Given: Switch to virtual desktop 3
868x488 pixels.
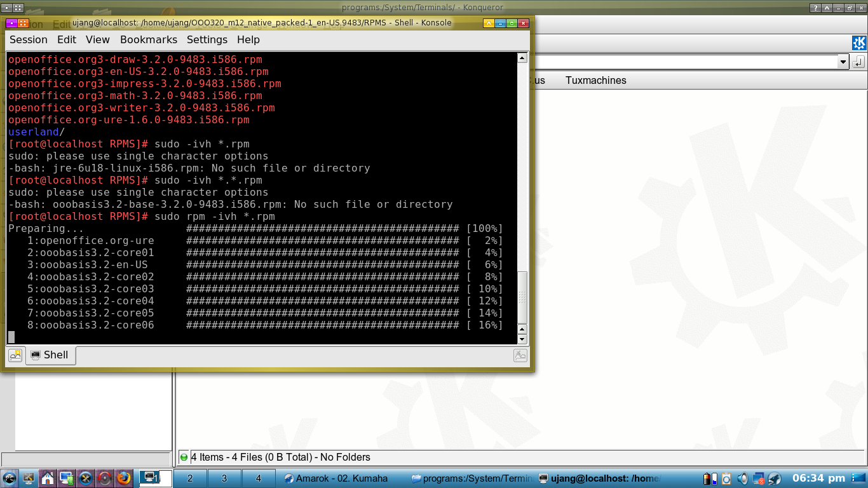Looking at the screenshot, I should coord(224,478).
